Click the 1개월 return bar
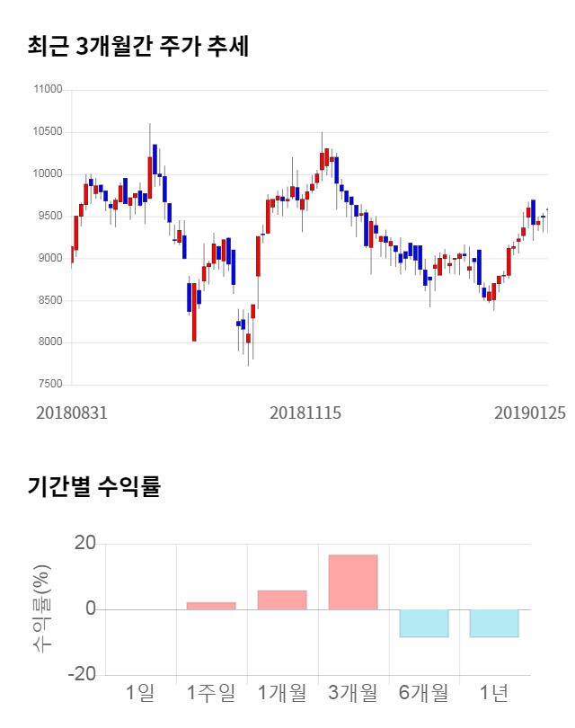575x728 pixels. pyautogui.click(x=282, y=600)
